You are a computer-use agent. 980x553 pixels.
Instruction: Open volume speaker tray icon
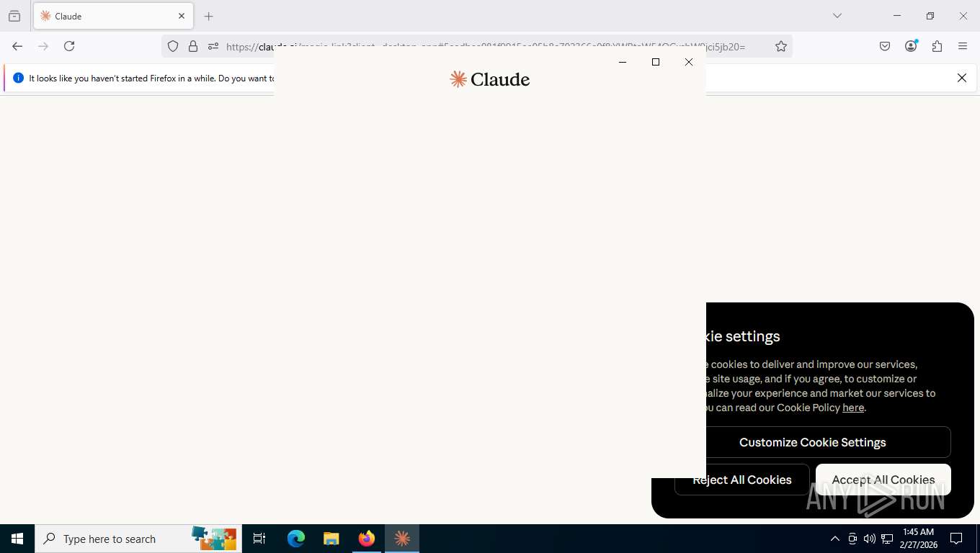click(x=870, y=539)
